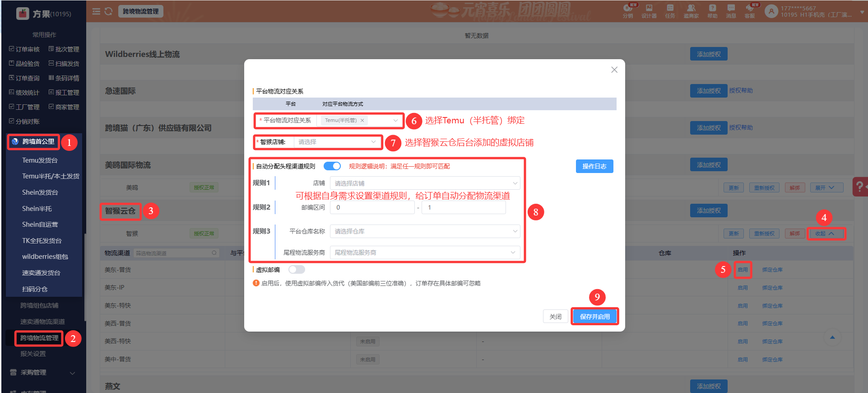
Task: Enable the 虚拟邮编 switch
Action: click(x=297, y=270)
